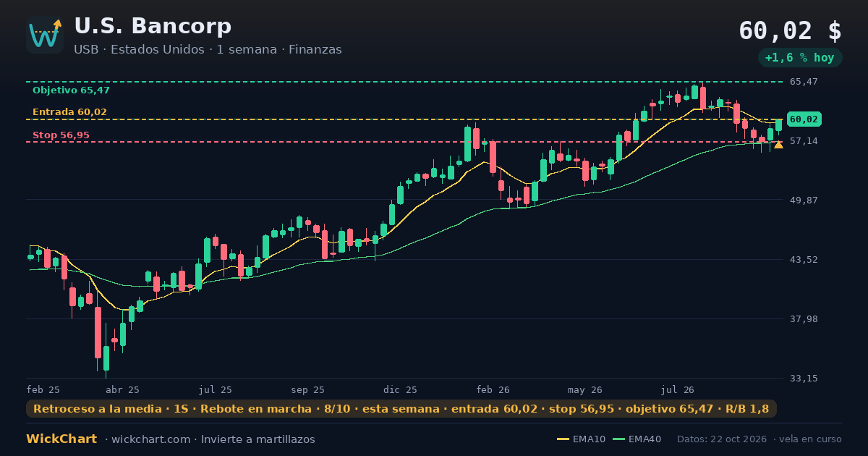
Task: Click the 43,52 axis value
Action: [x=804, y=259]
